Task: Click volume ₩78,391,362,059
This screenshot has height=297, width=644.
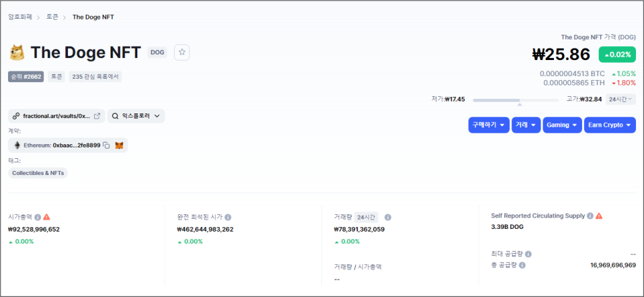Action: 359,229
